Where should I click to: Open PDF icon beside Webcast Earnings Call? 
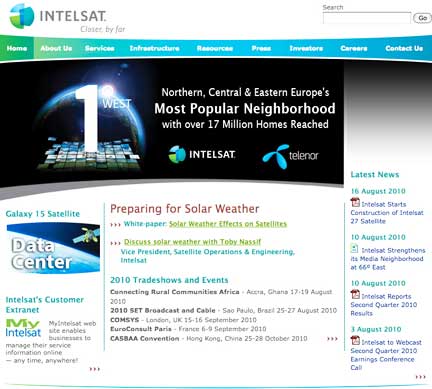point(355,340)
